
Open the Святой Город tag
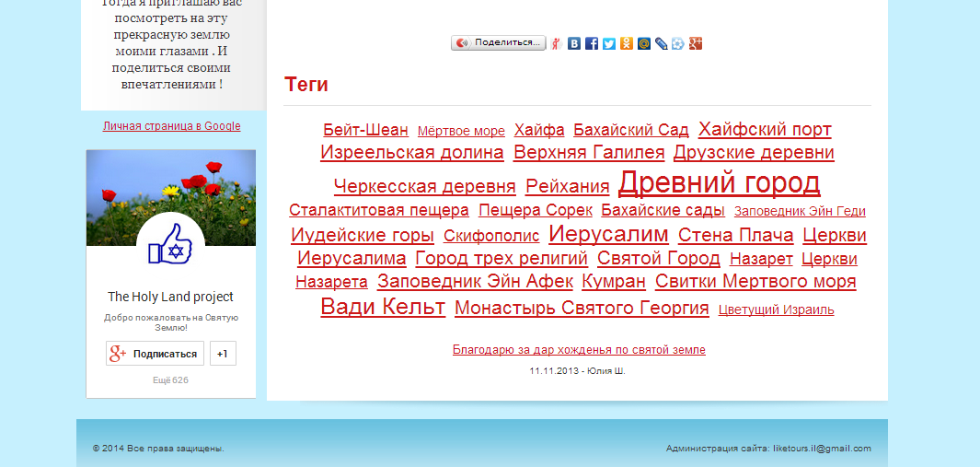[x=659, y=258]
